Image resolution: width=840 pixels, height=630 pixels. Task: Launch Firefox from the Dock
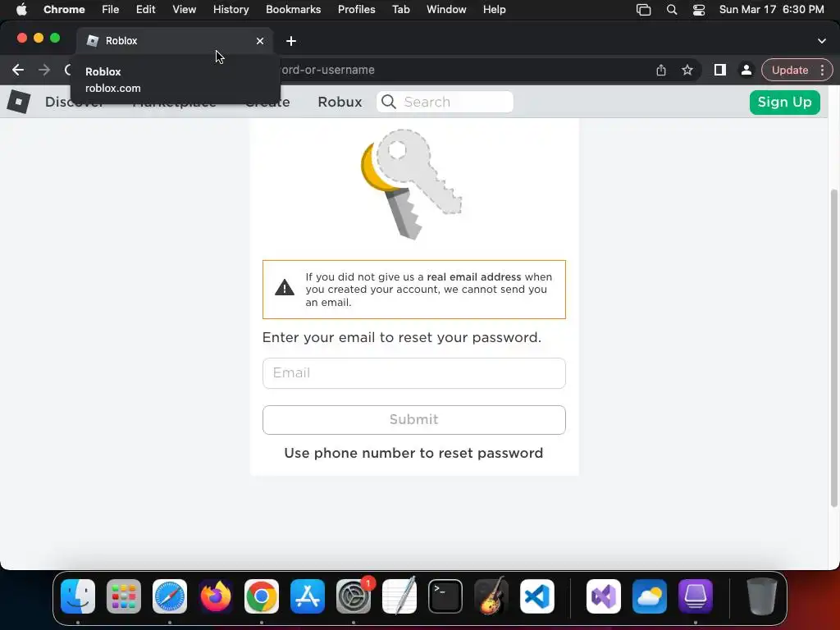coord(216,596)
